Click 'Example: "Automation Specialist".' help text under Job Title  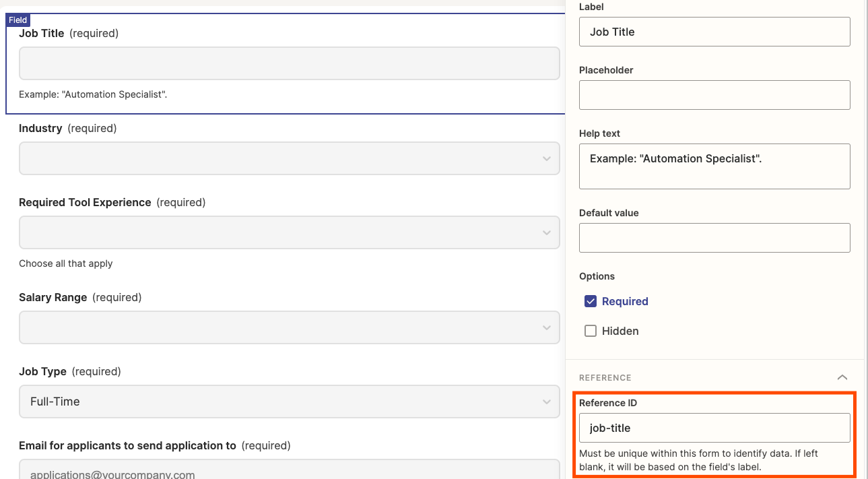pyautogui.click(x=93, y=94)
